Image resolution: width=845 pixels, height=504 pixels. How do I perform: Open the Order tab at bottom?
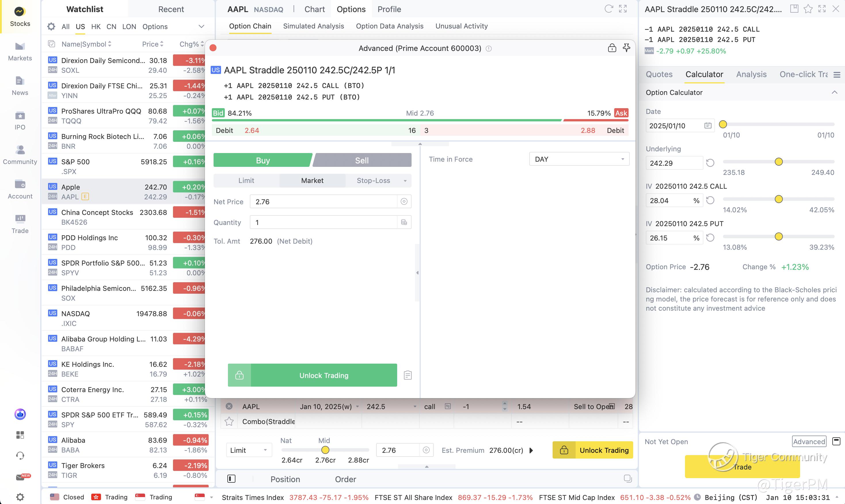click(346, 479)
